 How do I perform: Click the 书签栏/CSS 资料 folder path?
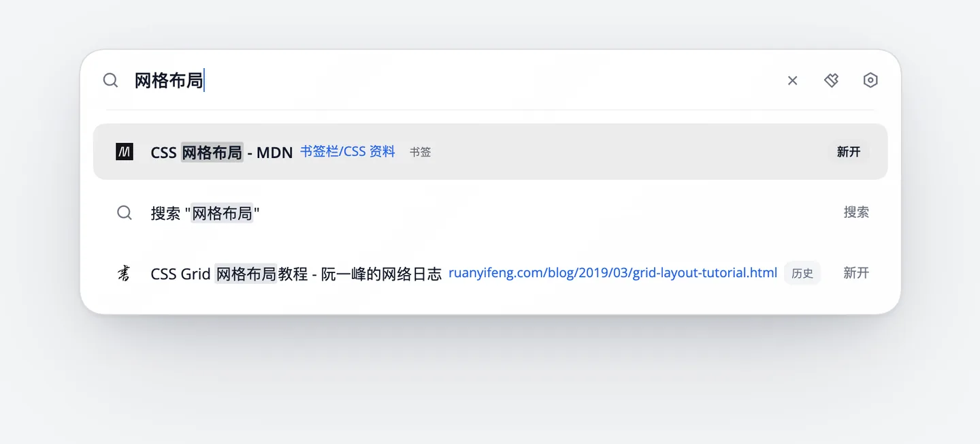coord(348,152)
